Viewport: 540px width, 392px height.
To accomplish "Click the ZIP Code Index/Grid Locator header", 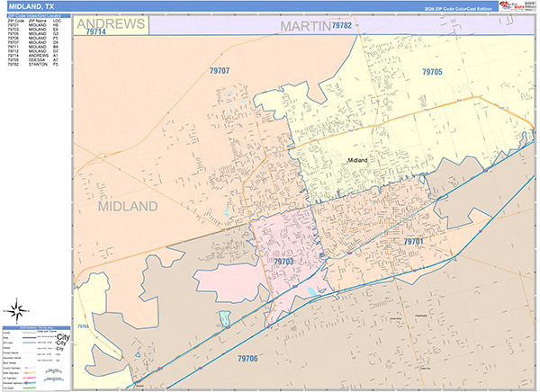I will click(39, 16).
